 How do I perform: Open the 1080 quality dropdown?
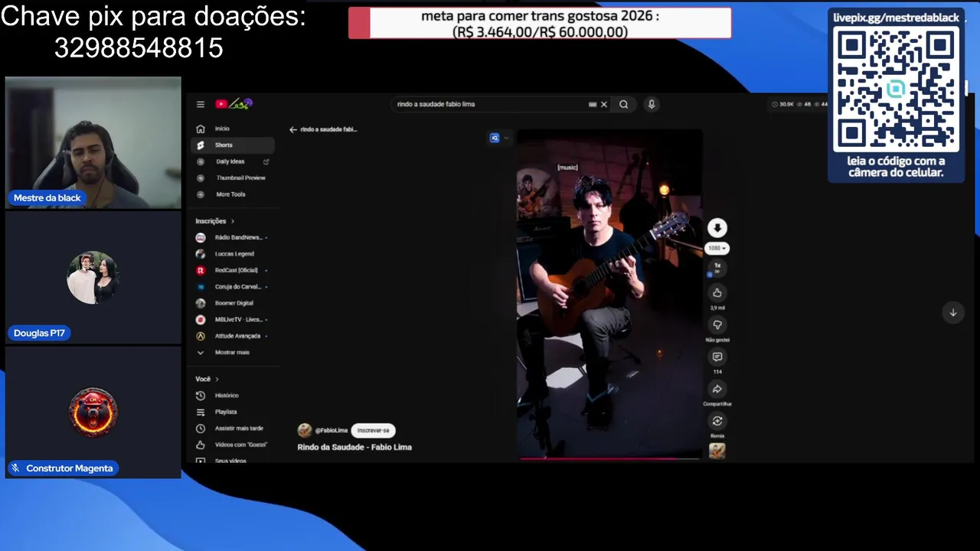point(717,248)
